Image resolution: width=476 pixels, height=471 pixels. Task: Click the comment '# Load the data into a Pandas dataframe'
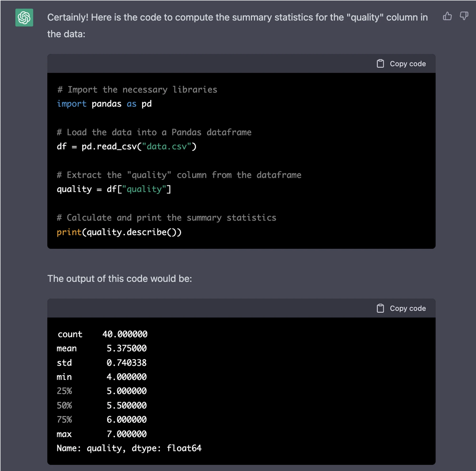[x=154, y=132]
